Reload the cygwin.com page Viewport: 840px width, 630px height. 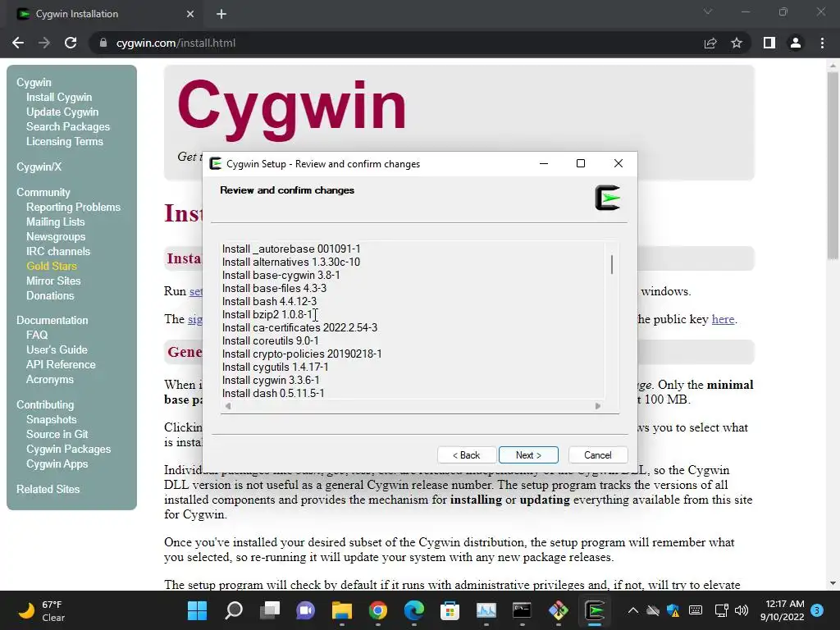(x=71, y=43)
